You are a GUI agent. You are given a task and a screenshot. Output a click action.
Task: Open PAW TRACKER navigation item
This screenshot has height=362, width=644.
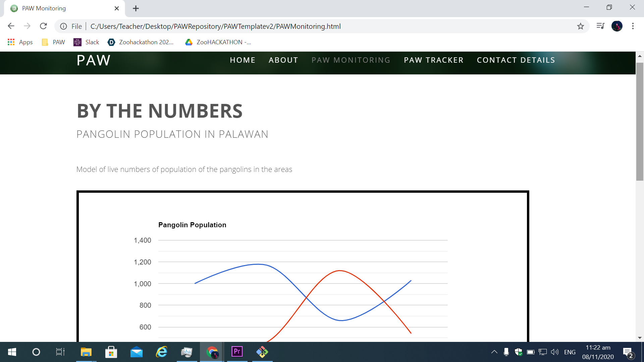(433, 60)
